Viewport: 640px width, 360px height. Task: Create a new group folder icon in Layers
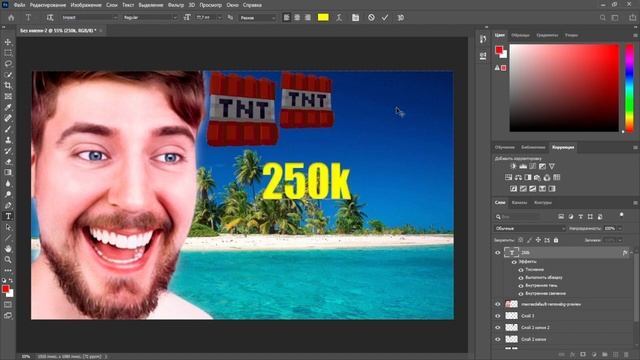point(605,355)
